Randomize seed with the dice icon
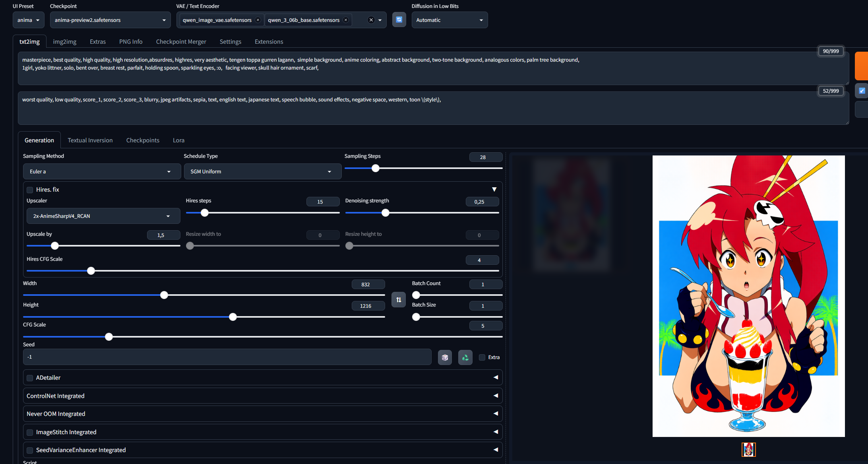This screenshot has width=868, height=464. (445, 357)
